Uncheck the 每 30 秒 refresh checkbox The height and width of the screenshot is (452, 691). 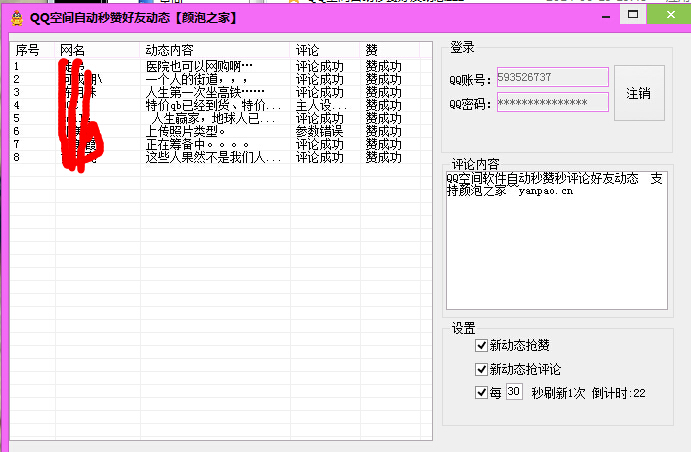tap(482, 393)
